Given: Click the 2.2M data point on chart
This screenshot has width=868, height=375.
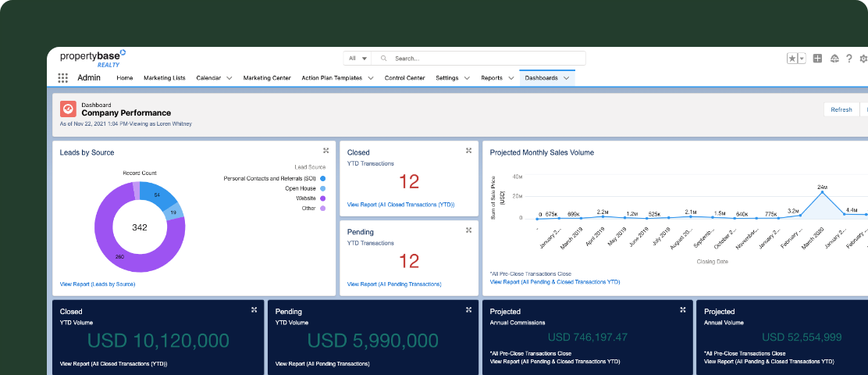Looking at the screenshot, I should click(x=603, y=216).
